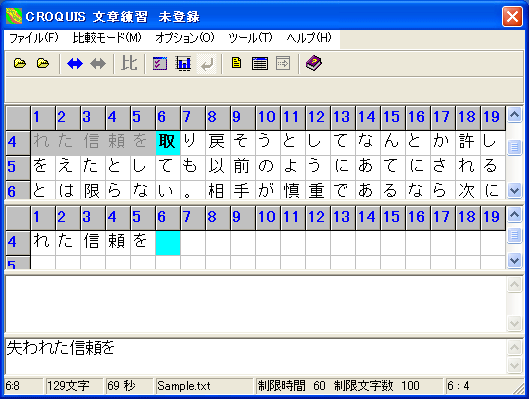The height and width of the screenshot is (399, 529).
Task: Click the cyan empty cell in lower grid row 4
Action: tap(168, 243)
